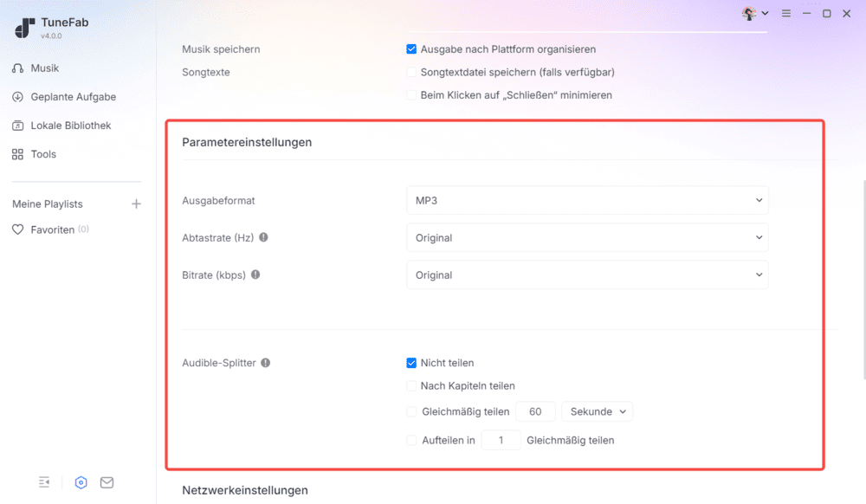Viewport: 866px width, 504px height.
Task: Check Beim Klicken auf Schließen minimieren
Action: (x=410, y=94)
